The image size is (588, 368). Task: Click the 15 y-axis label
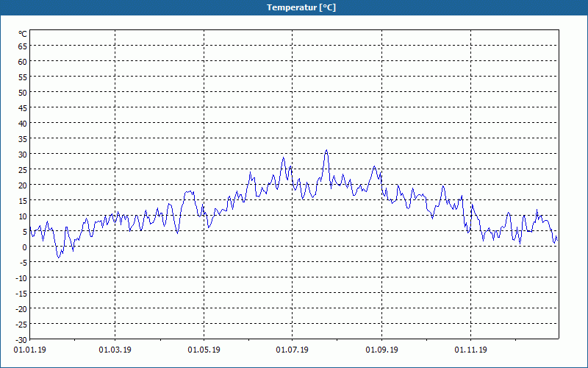pyautogui.click(x=23, y=200)
